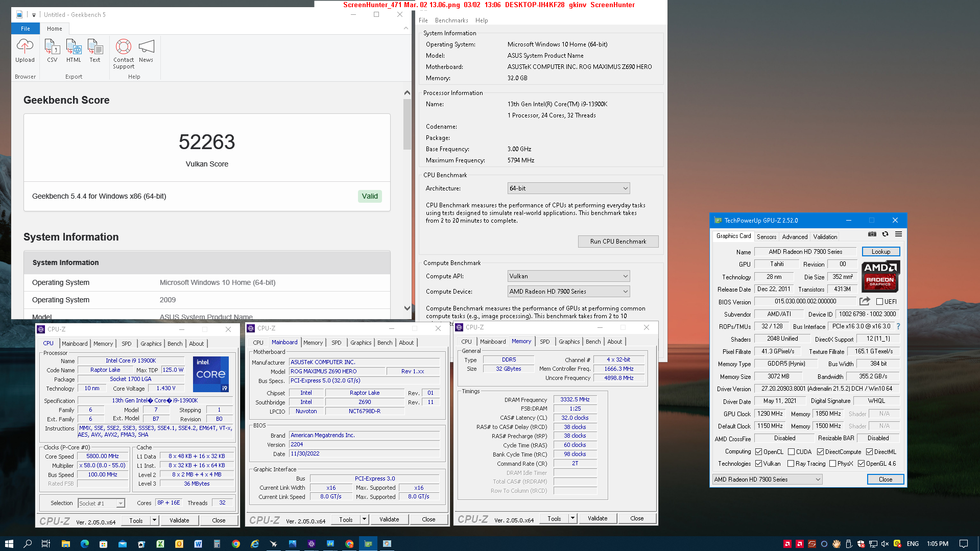Open the Mail app from taskbar
This screenshot has height=551, width=980.
[x=123, y=544]
